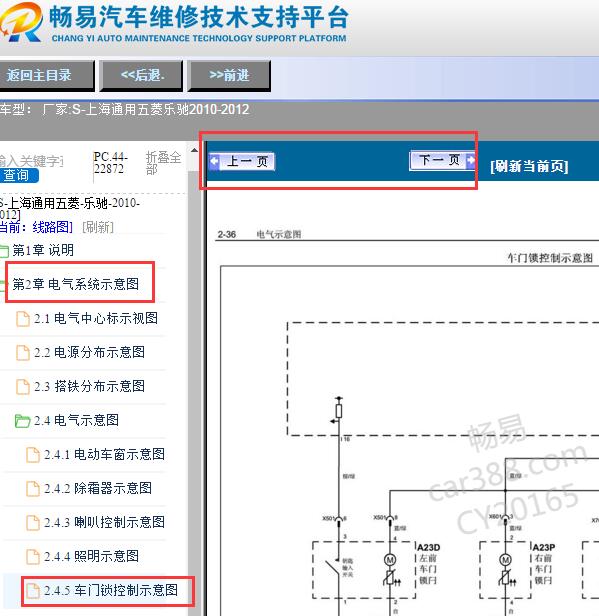The height and width of the screenshot is (616, 599).
Task: Open 2.4.3 喇叭控制示意图
Action: click(104, 522)
